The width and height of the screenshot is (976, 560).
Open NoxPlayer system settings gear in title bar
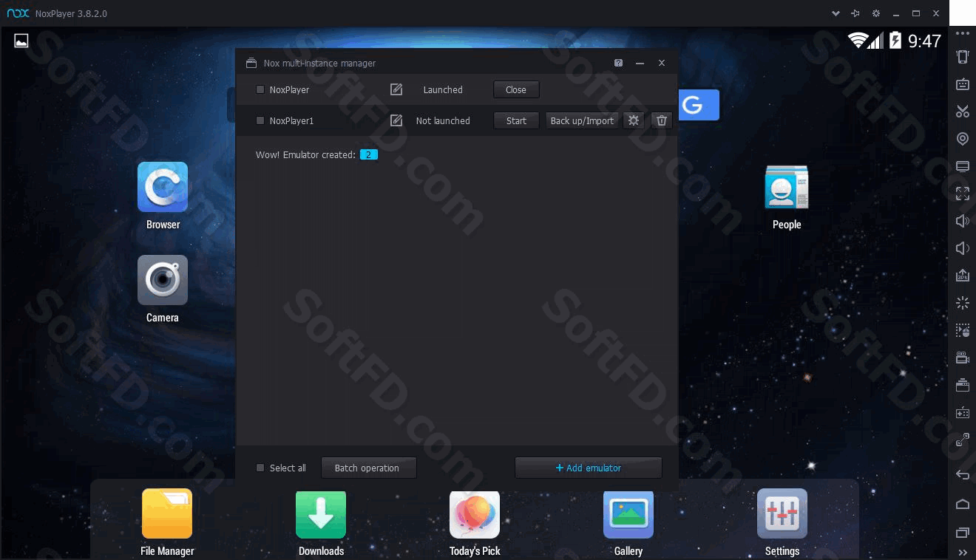click(876, 13)
